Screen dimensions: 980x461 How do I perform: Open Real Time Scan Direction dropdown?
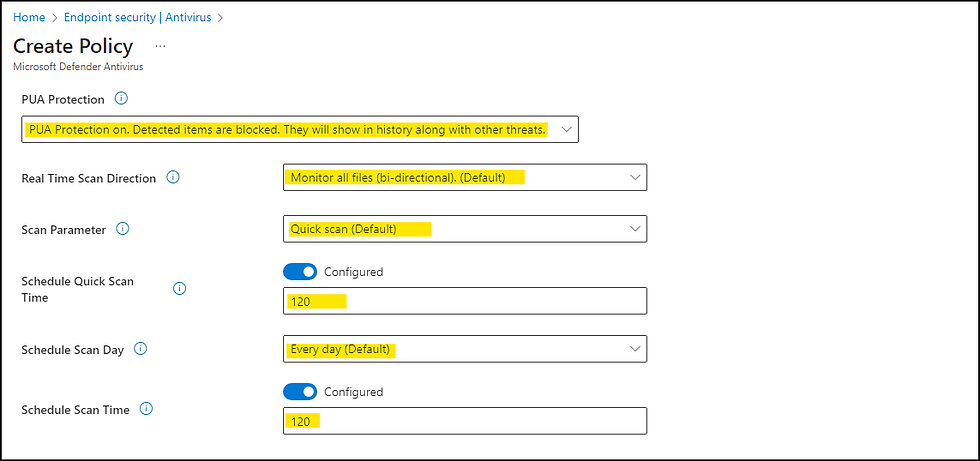click(465, 177)
